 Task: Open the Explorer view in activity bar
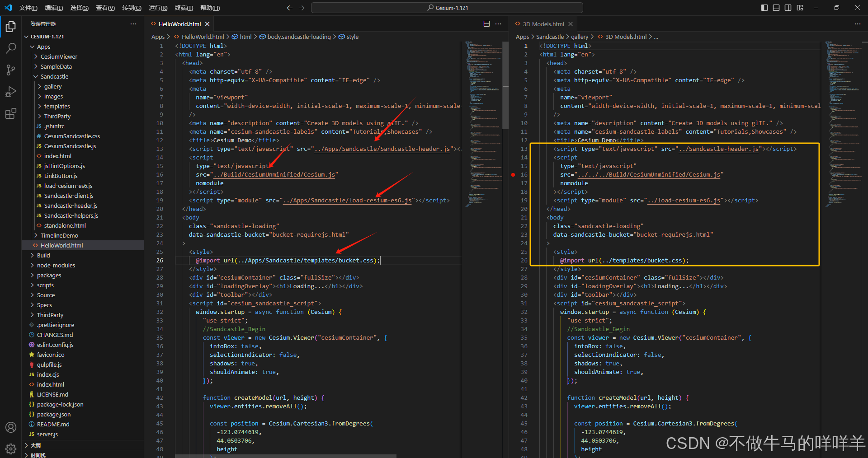(x=11, y=27)
